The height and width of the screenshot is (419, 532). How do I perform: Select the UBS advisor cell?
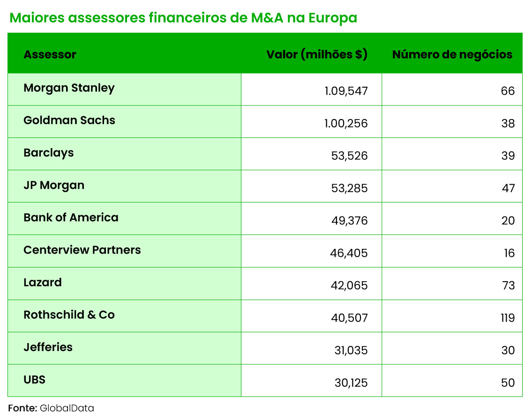click(35, 380)
